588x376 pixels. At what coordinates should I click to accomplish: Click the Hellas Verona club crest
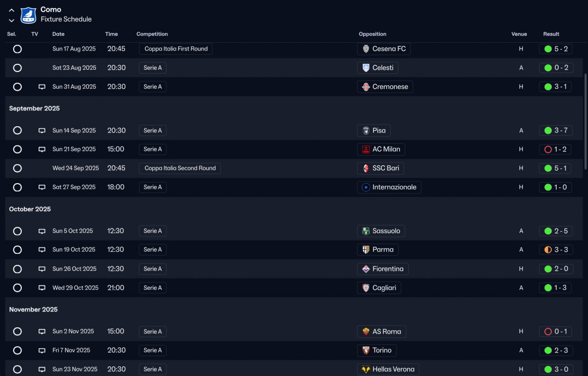tap(366, 369)
